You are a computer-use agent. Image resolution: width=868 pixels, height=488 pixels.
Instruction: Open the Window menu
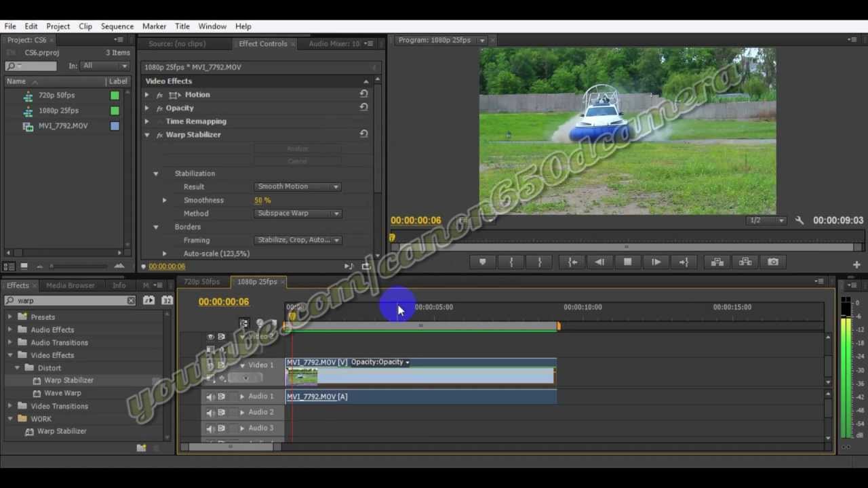pos(212,26)
